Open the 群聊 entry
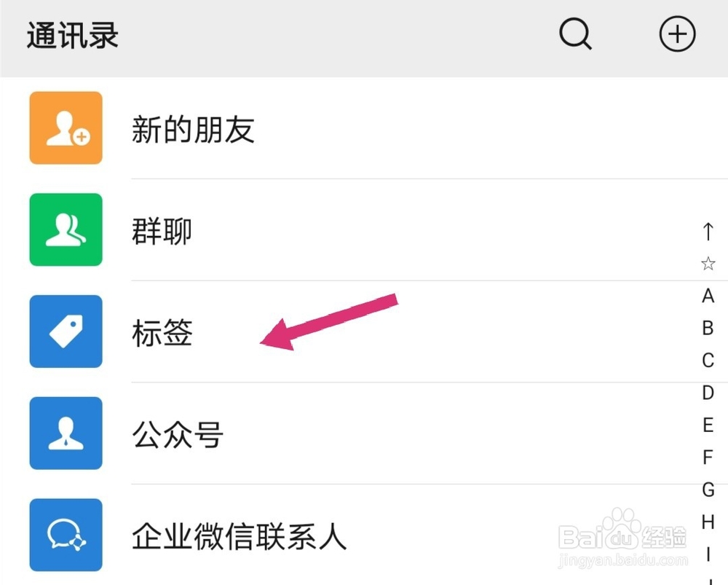Screen dimensions: 728x585 click(x=162, y=230)
